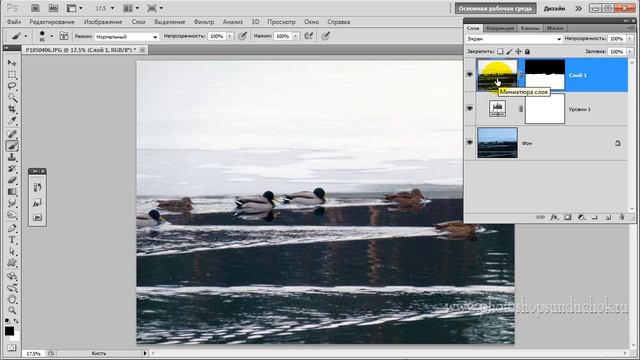Enable airbrush mode in options bar
This screenshot has height=360, width=640.
click(309, 36)
